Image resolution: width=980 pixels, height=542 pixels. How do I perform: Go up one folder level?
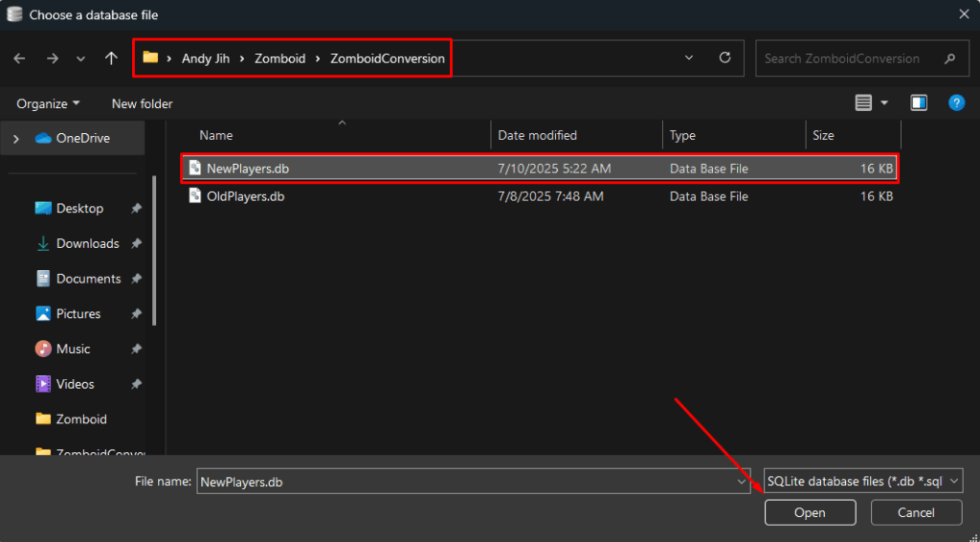pos(111,58)
